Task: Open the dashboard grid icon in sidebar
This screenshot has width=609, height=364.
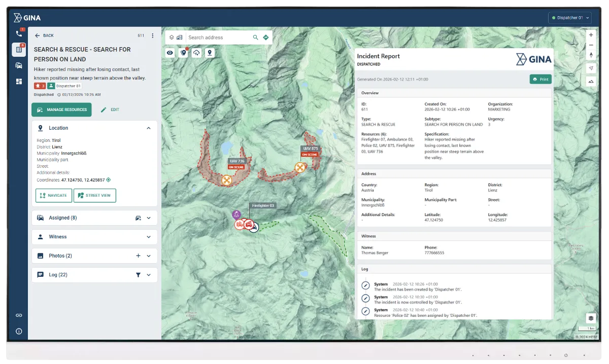Action: coord(19,82)
